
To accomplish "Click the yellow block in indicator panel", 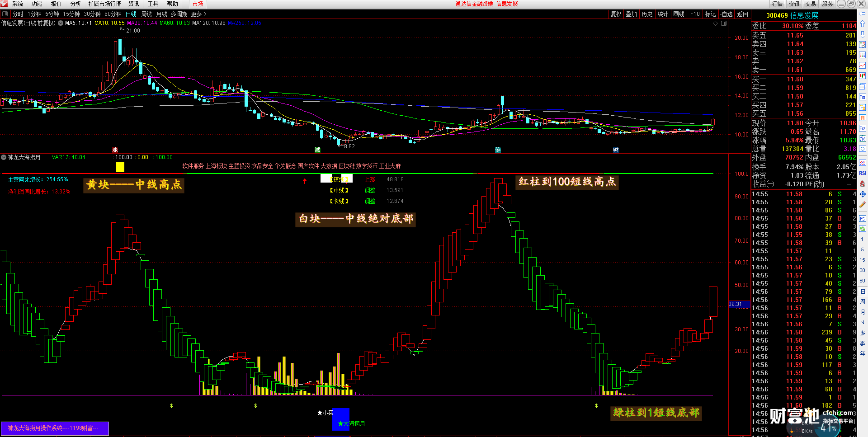I will pos(120,167).
